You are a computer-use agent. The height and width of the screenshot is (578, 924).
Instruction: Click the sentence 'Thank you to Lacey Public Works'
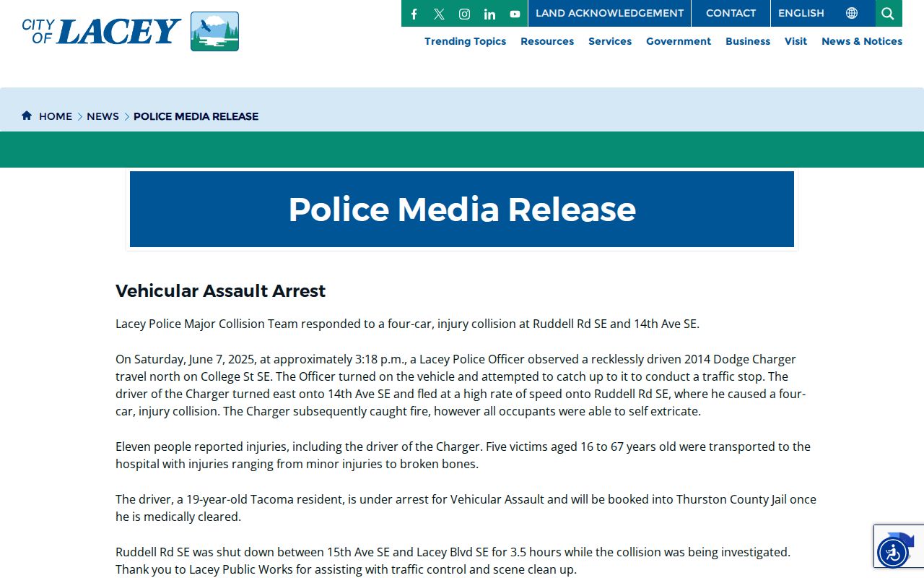pos(346,569)
